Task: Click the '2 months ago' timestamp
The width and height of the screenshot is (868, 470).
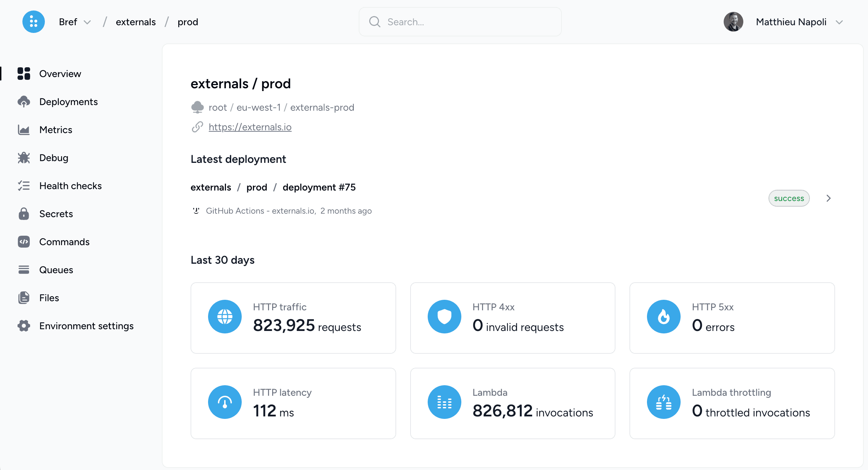Action: point(346,211)
